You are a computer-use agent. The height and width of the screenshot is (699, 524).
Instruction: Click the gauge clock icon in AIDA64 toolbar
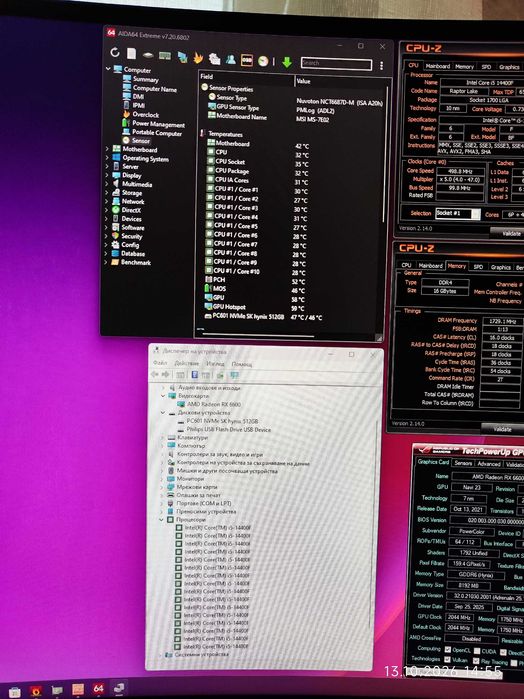pos(263,61)
